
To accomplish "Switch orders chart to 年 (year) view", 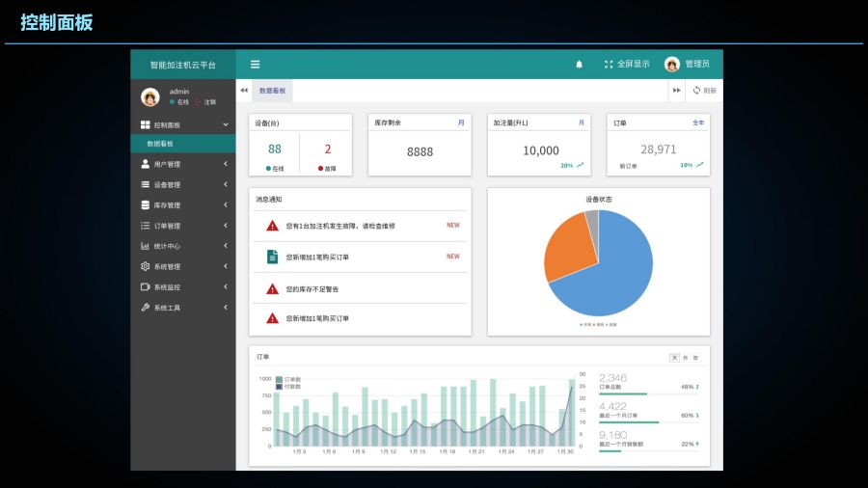I will coord(695,358).
